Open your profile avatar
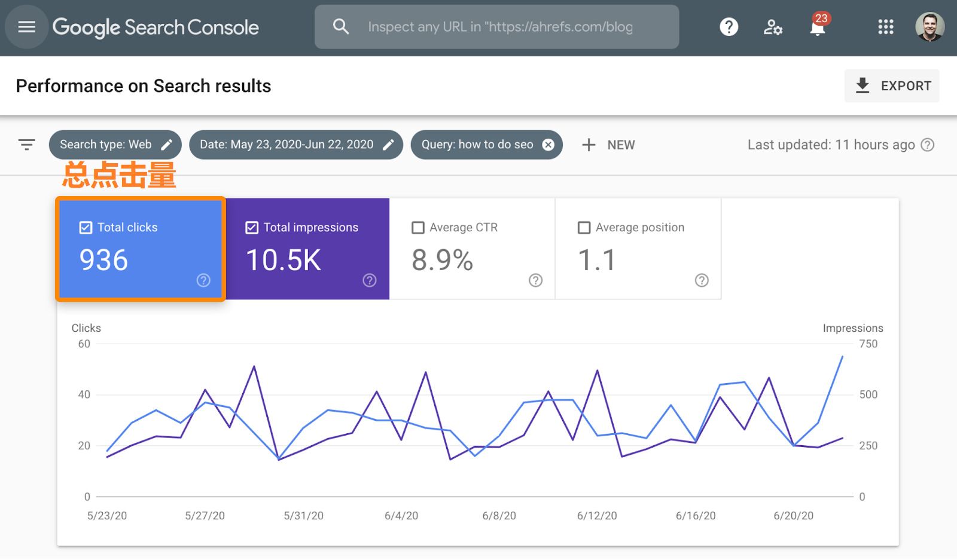Viewport: 957px width, 560px height. tap(929, 27)
